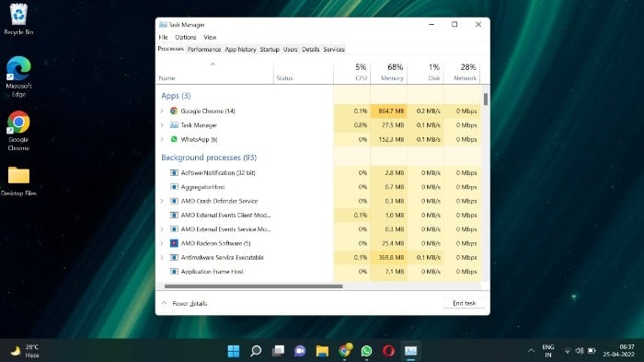Open the Windows Start button on taskbar

pos(234,351)
